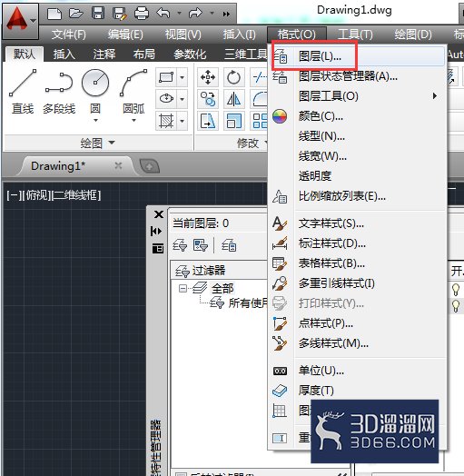This screenshot has height=476, width=464.
Task: Click the rectangle draw tool icon
Action: pos(166,77)
